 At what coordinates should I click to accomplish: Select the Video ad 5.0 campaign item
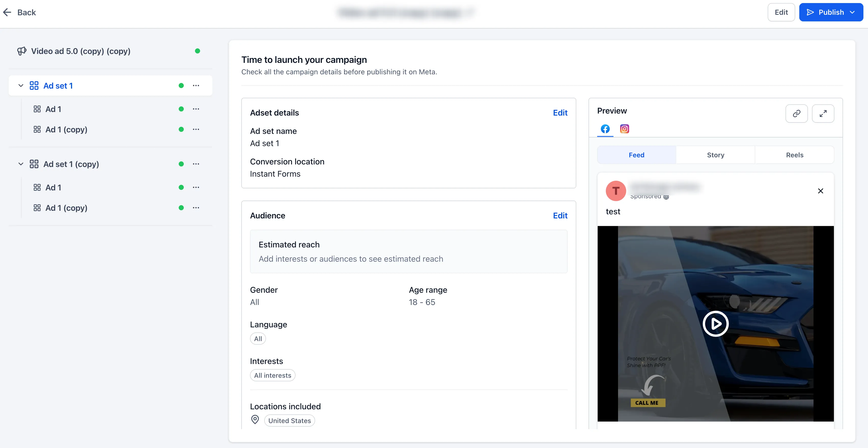click(x=80, y=51)
